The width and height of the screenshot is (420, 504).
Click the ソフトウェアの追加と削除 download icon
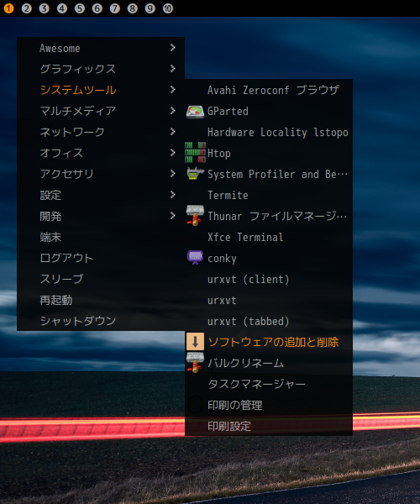tap(195, 341)
